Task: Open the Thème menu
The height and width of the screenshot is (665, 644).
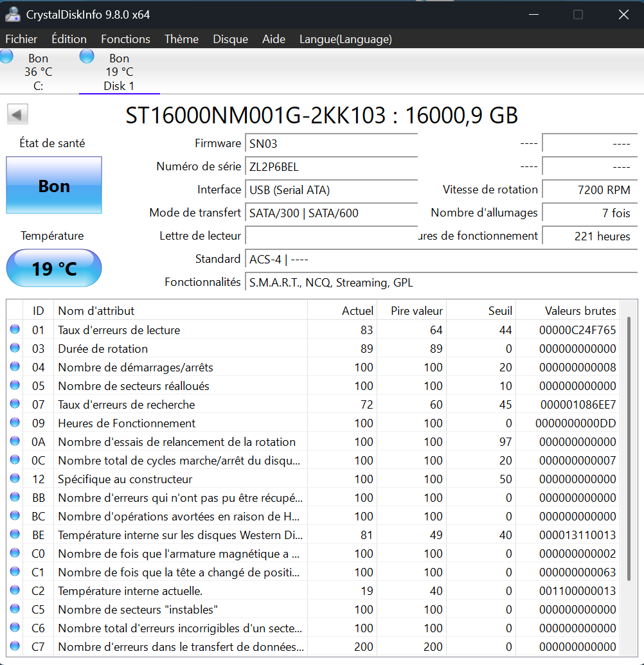Action: 182,39
